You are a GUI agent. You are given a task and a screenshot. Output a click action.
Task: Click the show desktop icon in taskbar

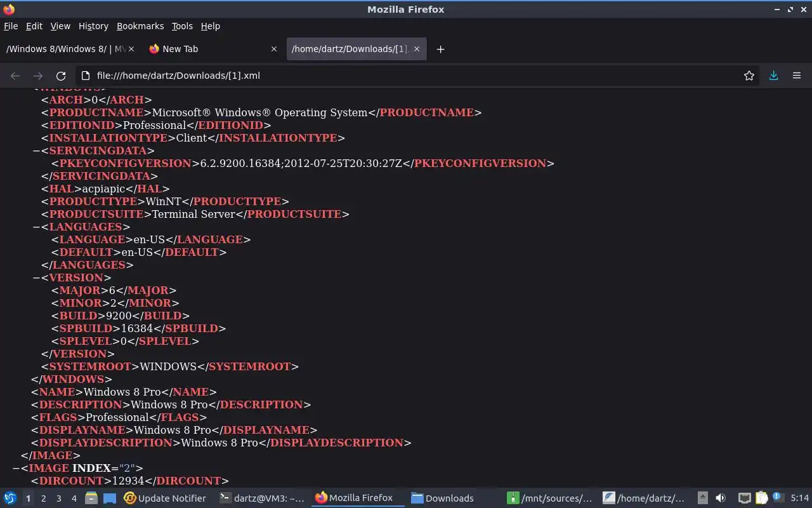point(109,498)
